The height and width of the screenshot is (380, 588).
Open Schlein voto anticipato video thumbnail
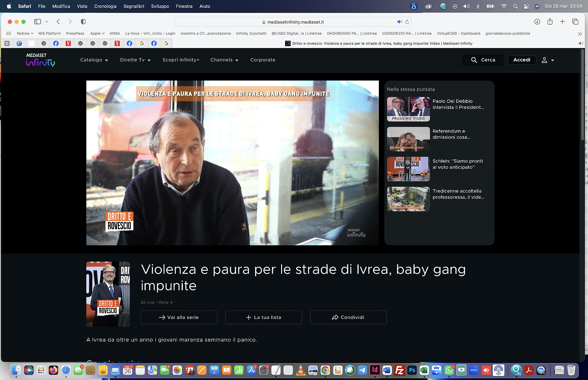pos(408,169)
